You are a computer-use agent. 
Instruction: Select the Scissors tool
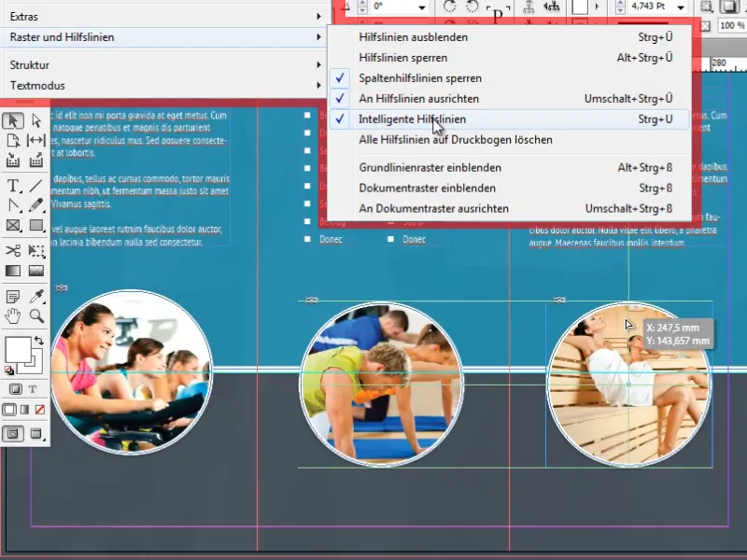coord(13,250)
